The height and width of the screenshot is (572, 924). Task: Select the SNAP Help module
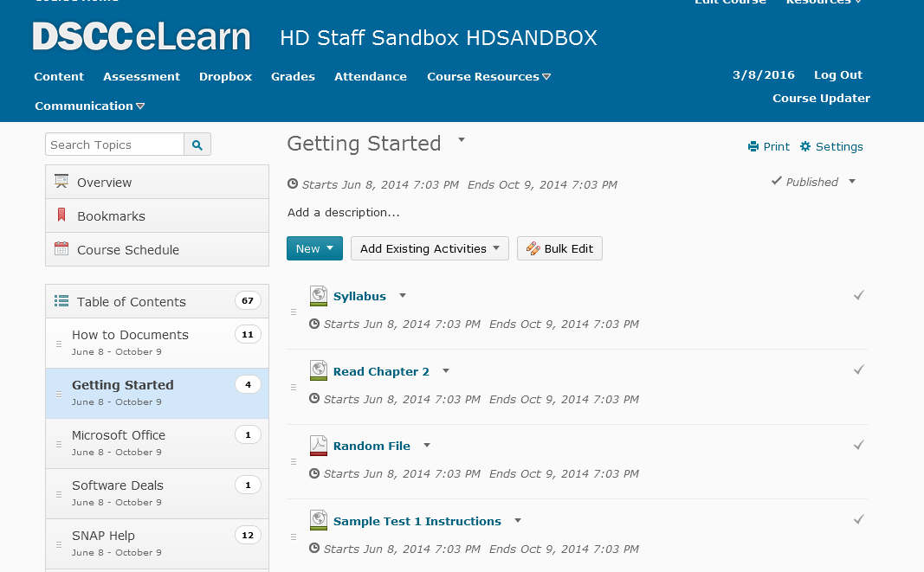point(157,543)
